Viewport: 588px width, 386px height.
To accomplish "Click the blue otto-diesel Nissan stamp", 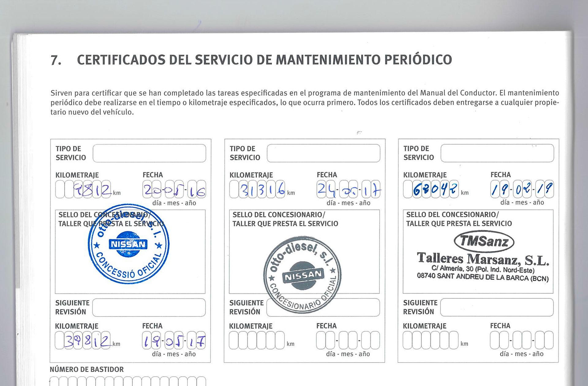I will [x=129, y=244].
